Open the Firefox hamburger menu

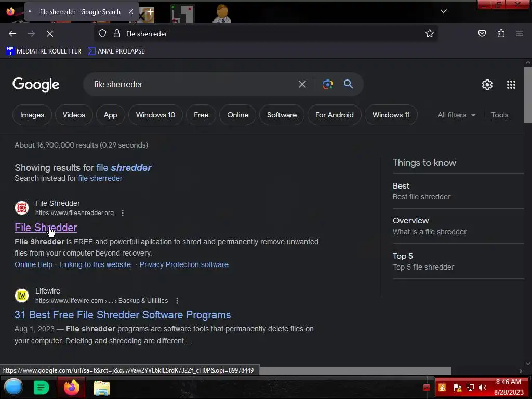(x=520, y=34)
